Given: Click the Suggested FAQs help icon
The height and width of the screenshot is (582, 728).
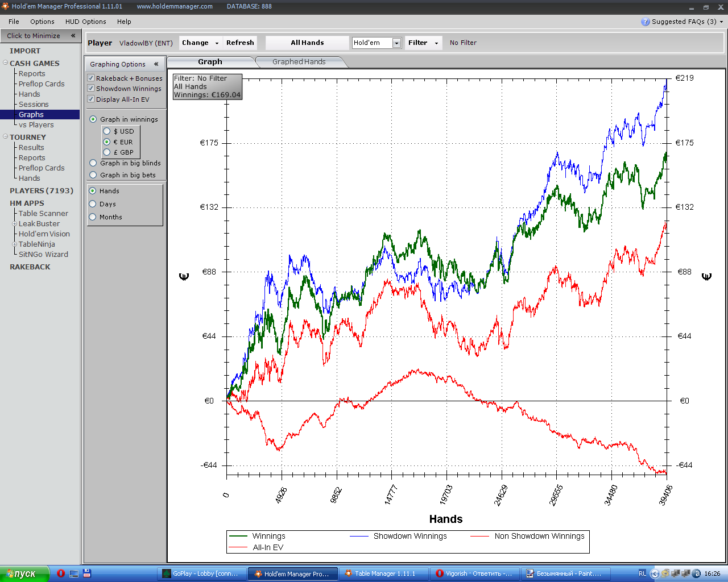Looking at the screenshot, I should click(645, 22).
